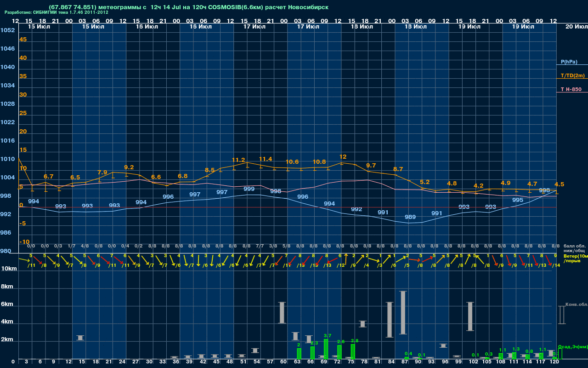Click the 980 pressure axis label
This screenshot has height=368, width=588.
(x=6, y=251)
